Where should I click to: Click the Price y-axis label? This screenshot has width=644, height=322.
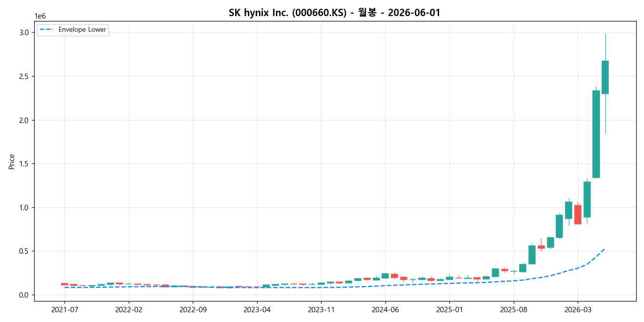[x=12, y=161]
